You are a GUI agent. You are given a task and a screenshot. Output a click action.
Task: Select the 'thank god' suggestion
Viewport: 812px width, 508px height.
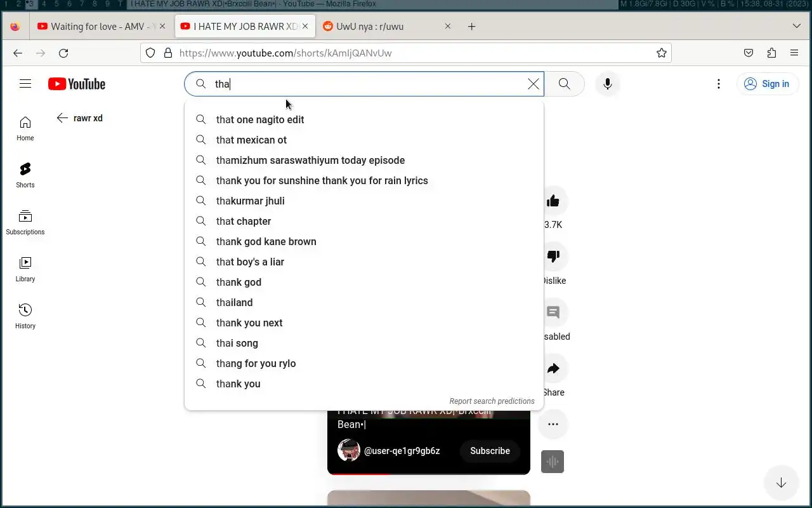pyautogui.click(x=364, y=282)
